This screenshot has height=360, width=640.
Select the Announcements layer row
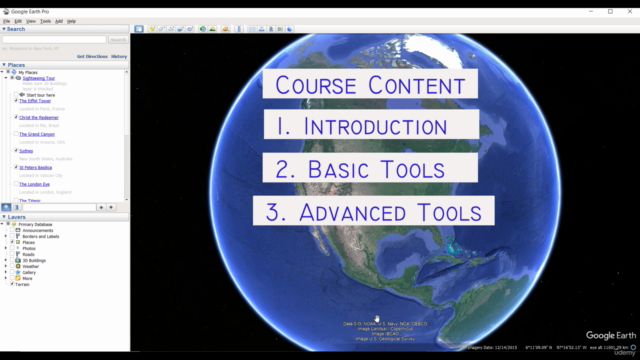[x=38, y=230]
